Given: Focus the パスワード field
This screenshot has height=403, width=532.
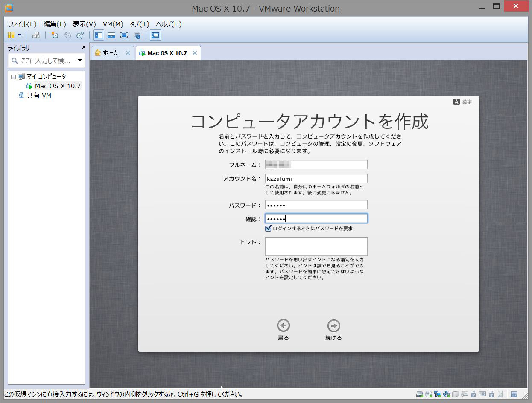Looking at the screenshot, I should [x=316, y=205].
